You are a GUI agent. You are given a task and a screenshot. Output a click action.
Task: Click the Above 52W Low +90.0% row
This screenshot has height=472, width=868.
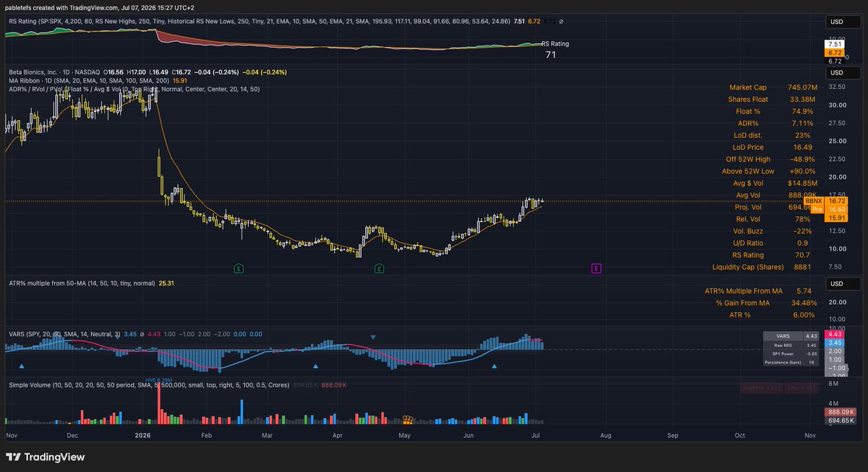point(770,171)
